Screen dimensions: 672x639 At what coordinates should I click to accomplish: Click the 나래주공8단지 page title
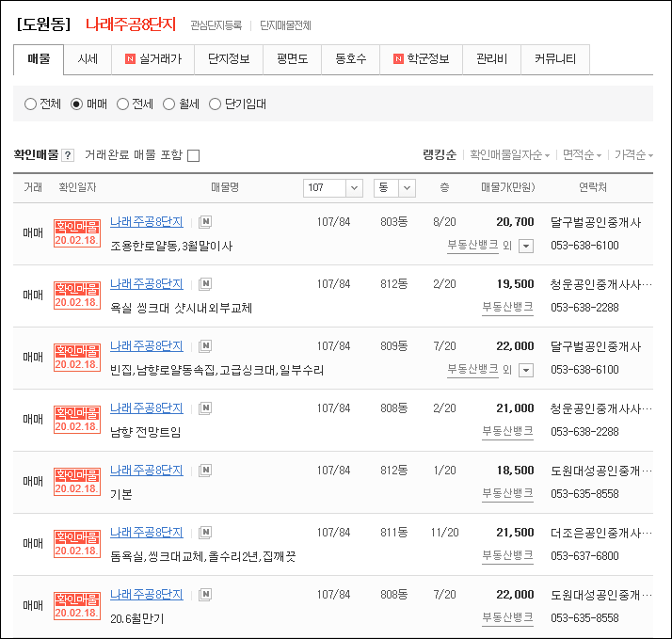click(x=131, y=24)
